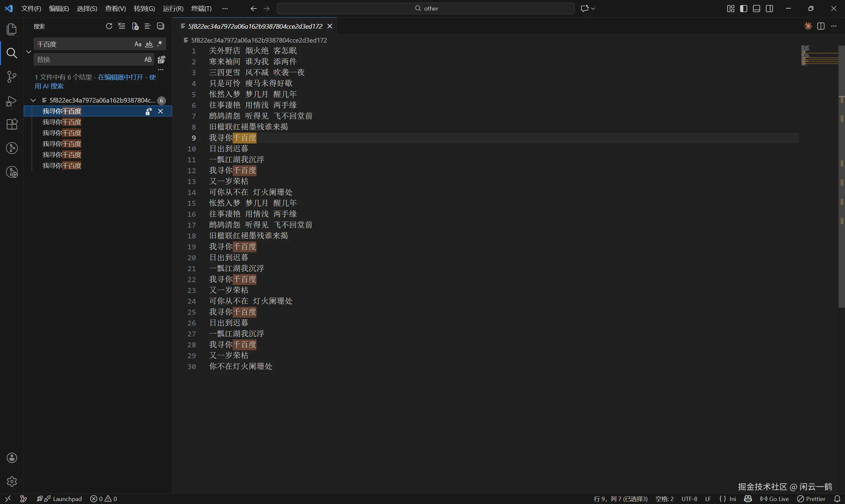Open the Accounts icon

[x=12, y=457]
